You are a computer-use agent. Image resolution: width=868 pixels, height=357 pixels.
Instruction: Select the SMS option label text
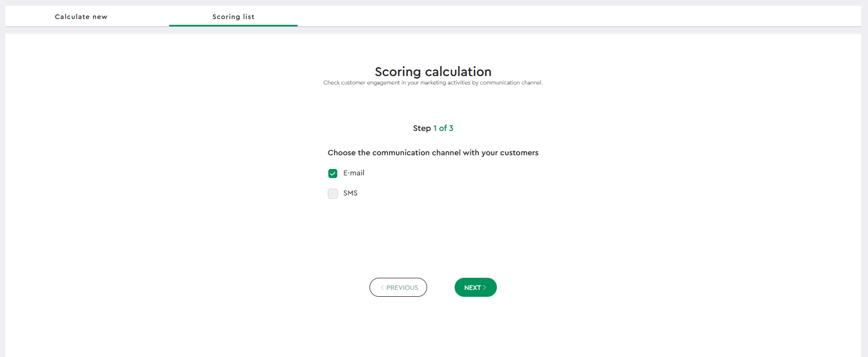point(350,193)
